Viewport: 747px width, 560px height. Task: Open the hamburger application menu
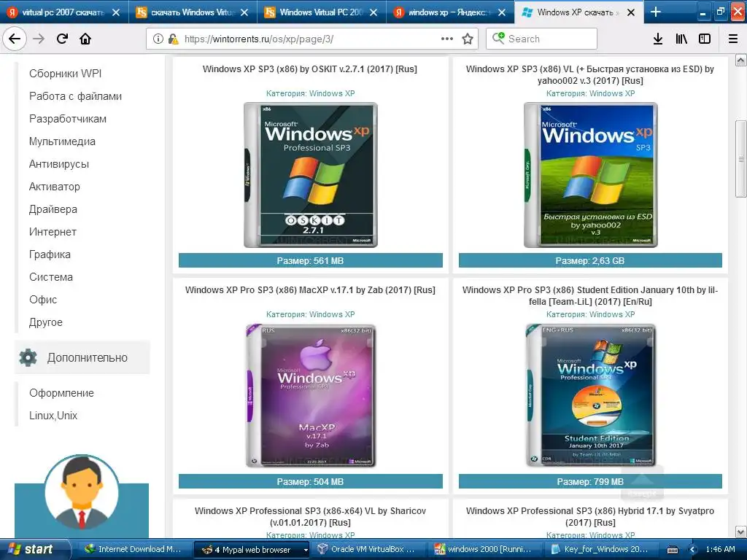(733, 39)
